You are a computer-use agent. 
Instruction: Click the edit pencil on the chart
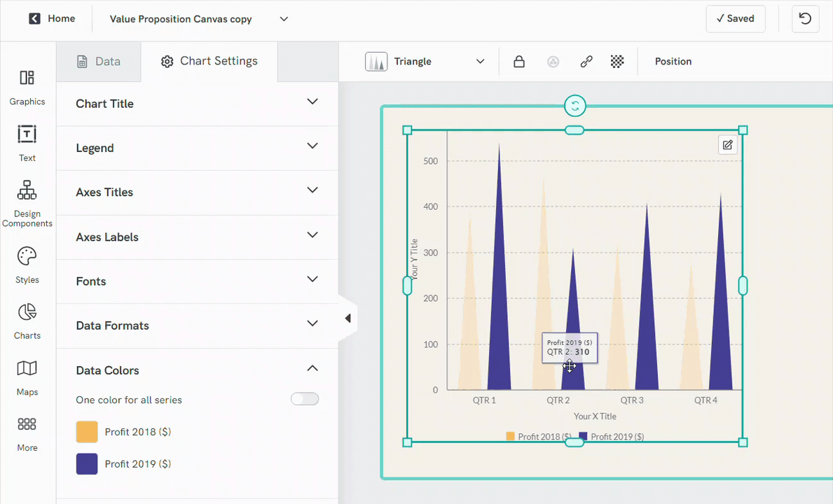click(727, 144)
